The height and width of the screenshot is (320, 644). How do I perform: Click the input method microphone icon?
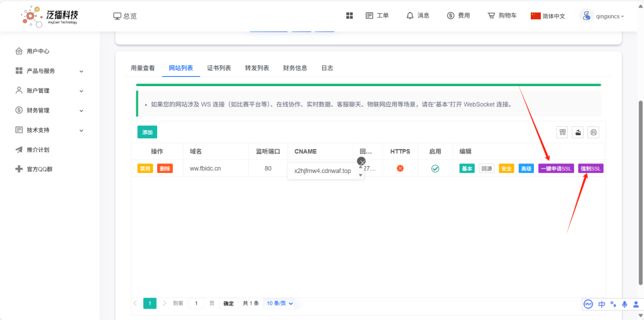coord(625,304)
